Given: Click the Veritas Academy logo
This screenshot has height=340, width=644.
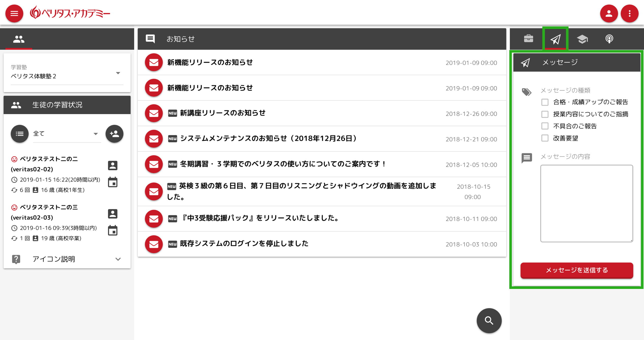Looking at the screenshot, I should tap(70, 13).
